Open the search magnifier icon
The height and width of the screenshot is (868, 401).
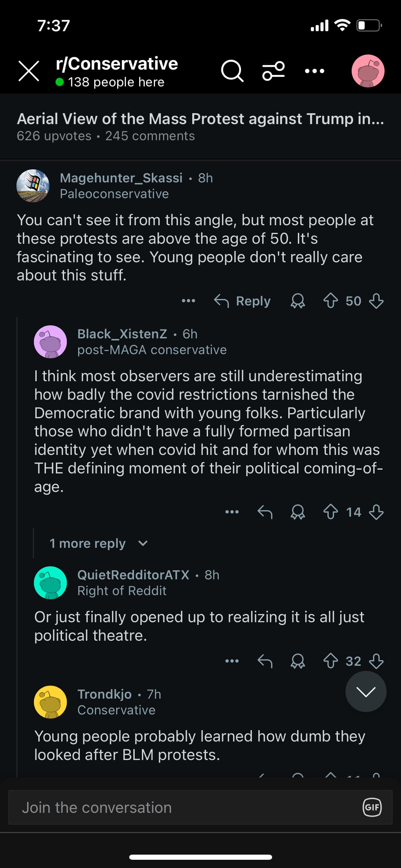[x=232, y=71]
